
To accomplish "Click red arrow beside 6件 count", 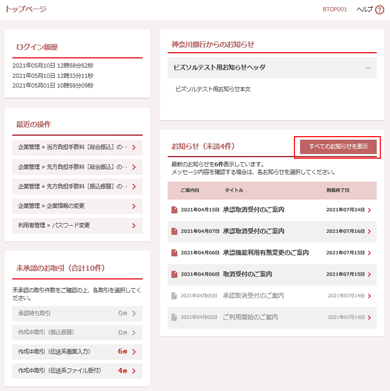I will (134, 352).
